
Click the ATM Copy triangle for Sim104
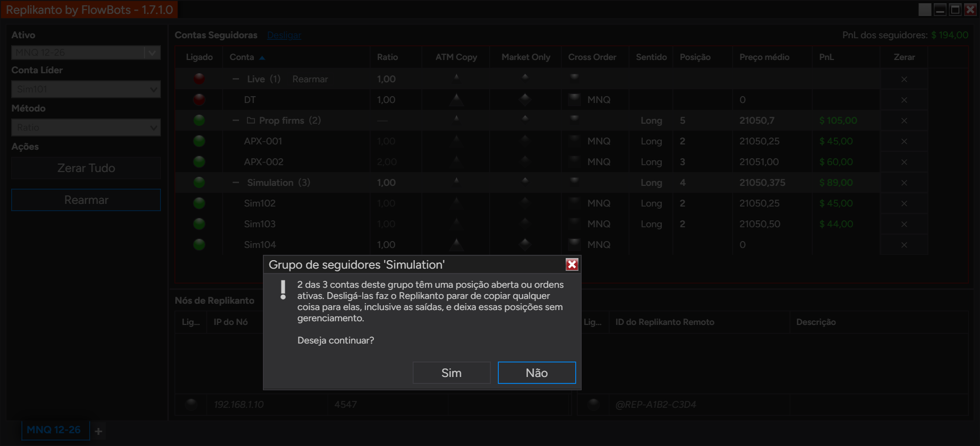[x=456, y=244]
